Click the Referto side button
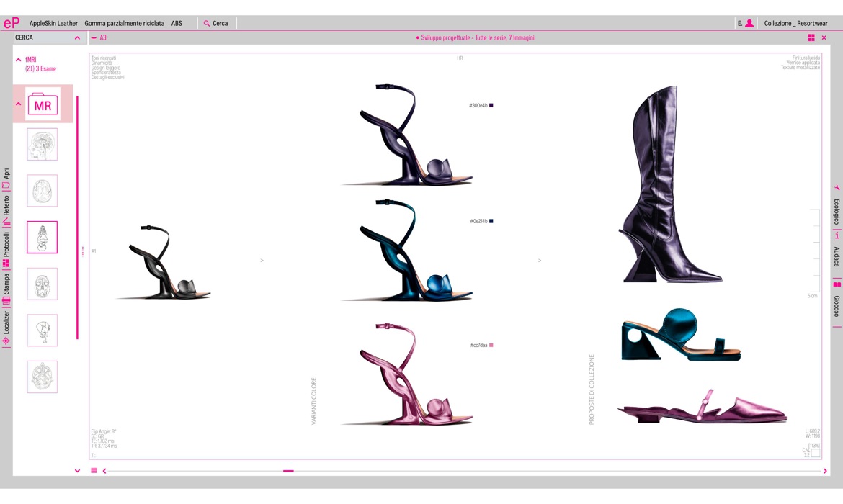This screenshot has height=504, width=843. [x=6, y=205]
